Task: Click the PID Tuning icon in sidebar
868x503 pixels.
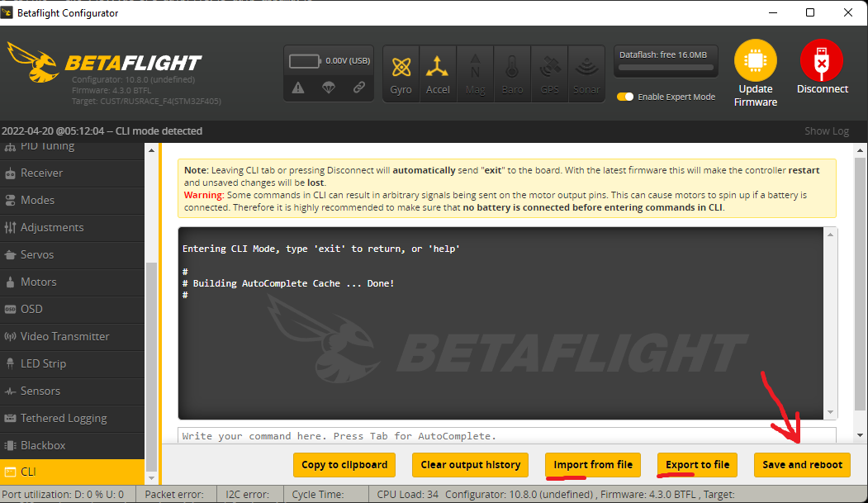Action: coord(10,148)
